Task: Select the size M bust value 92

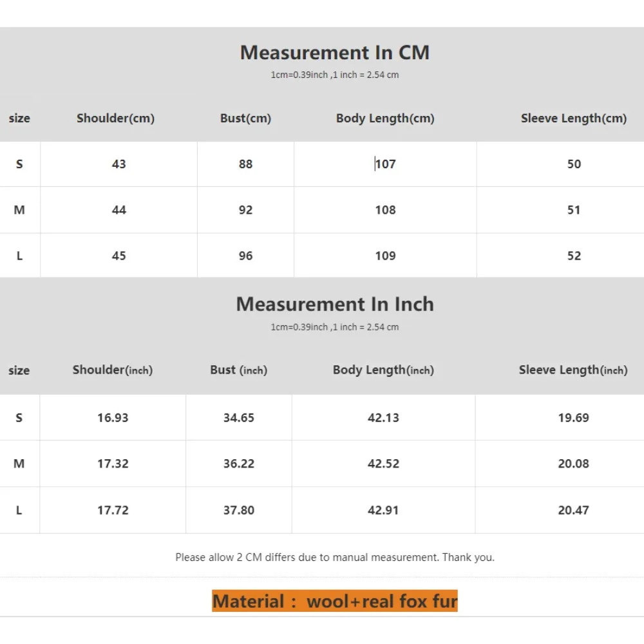Action: [x=245, y=210]
